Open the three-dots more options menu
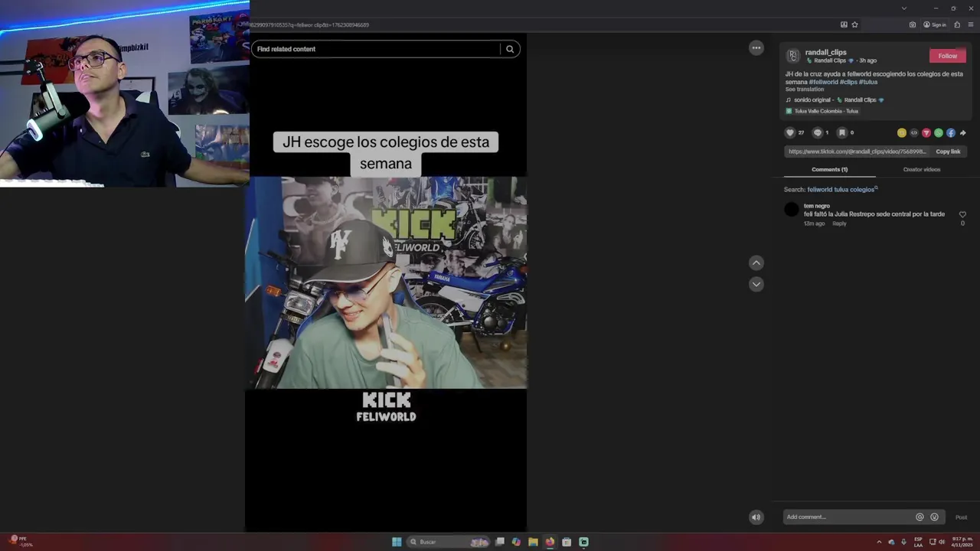Viewport: 980px width, 551px height. click(x=756, y=48)
